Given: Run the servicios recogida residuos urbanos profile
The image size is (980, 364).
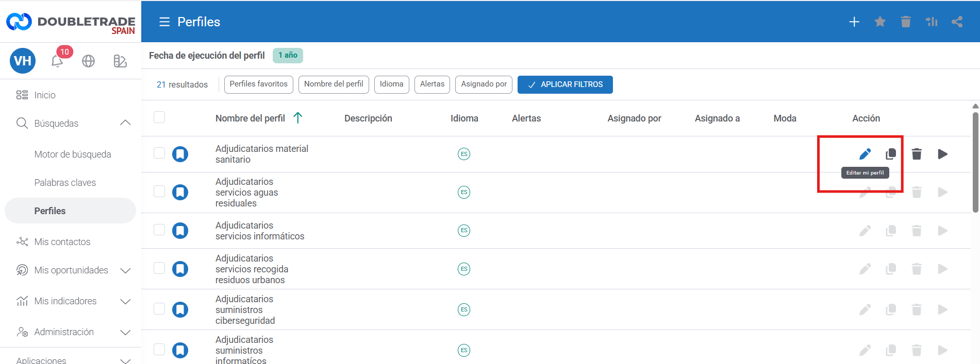Looking at the screenshot, I should pos(942,269).
